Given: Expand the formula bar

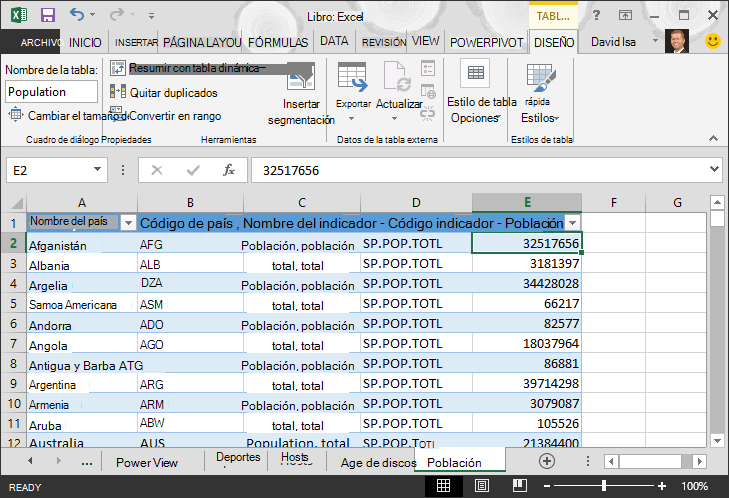Looking at the screenshot, I should point(715,169).
